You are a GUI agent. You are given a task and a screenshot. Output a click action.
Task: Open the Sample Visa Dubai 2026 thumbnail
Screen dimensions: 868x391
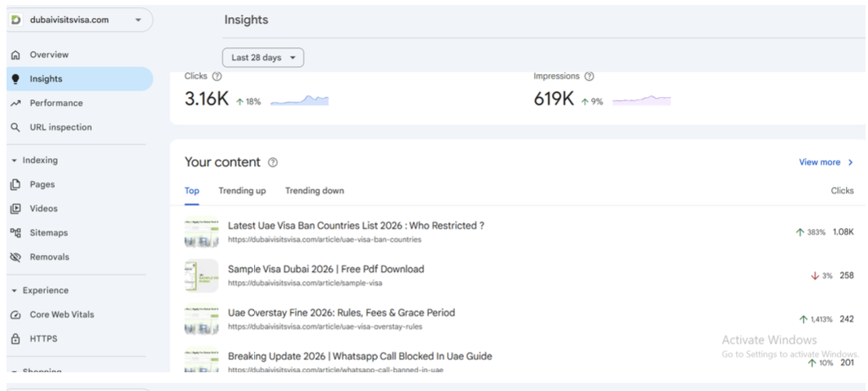[x=201, y=276]
